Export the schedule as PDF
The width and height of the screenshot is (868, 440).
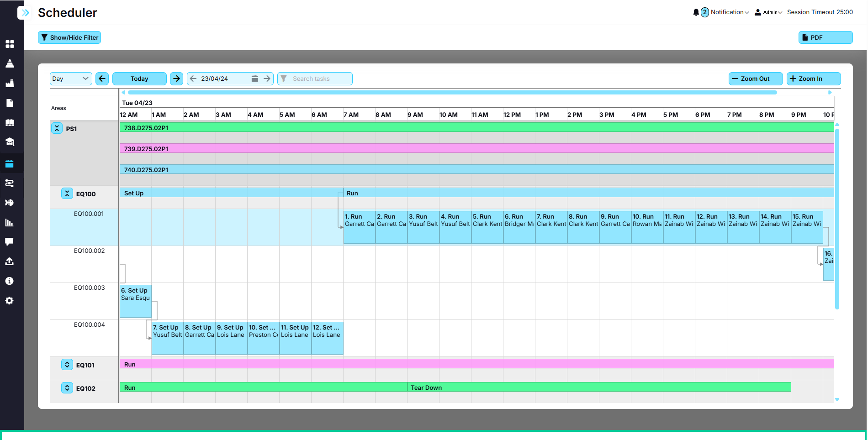pyautogui.click(x=826, y=37)
